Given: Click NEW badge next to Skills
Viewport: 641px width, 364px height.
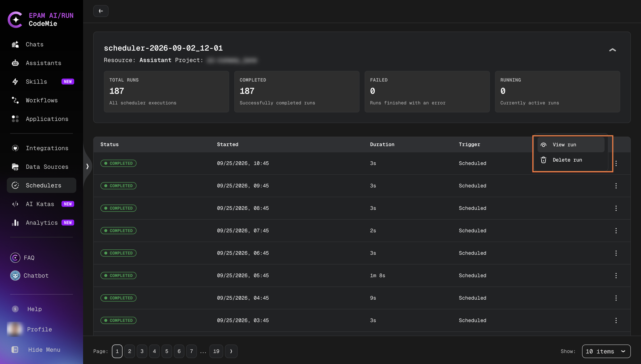Looking at the screenshot, I should click(68, 82).
